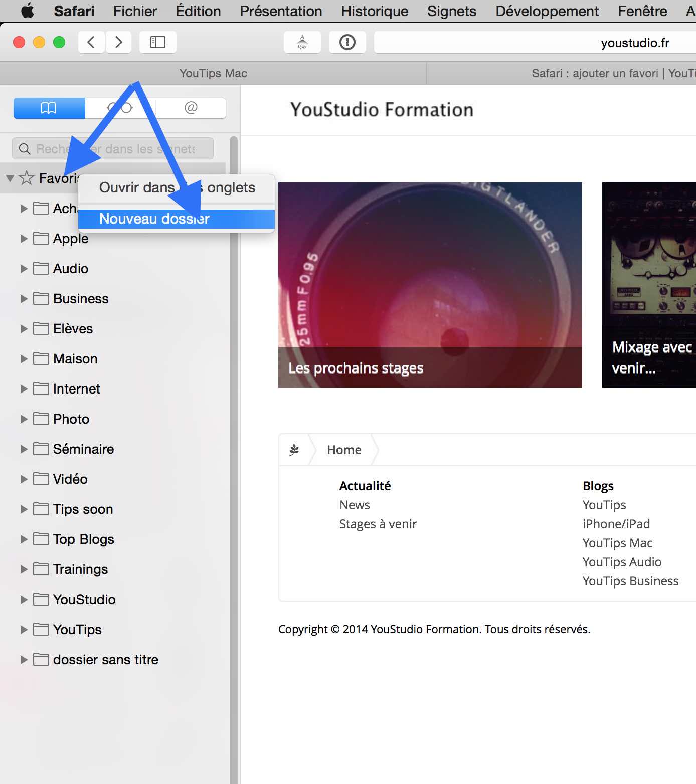Expand the dossier sans titre triangle
This screenshot has width=696, height=784.
pyautogui.click(x=24, y=659)
